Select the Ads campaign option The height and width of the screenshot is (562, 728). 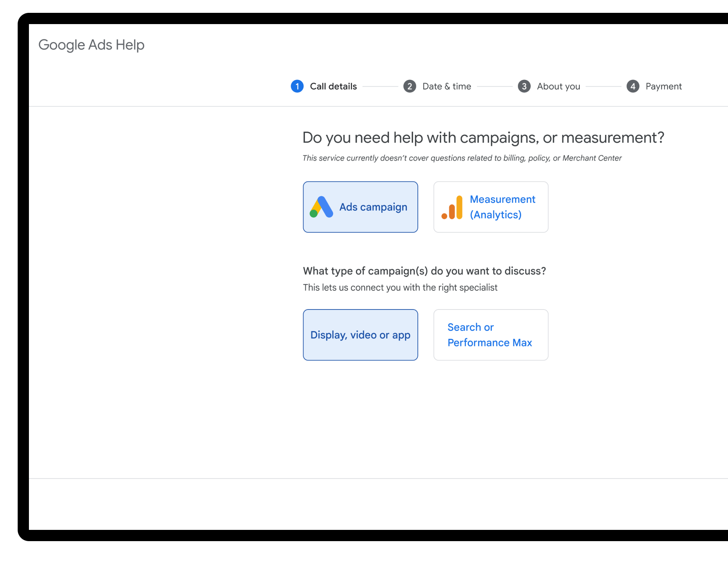tap(360, 207)
